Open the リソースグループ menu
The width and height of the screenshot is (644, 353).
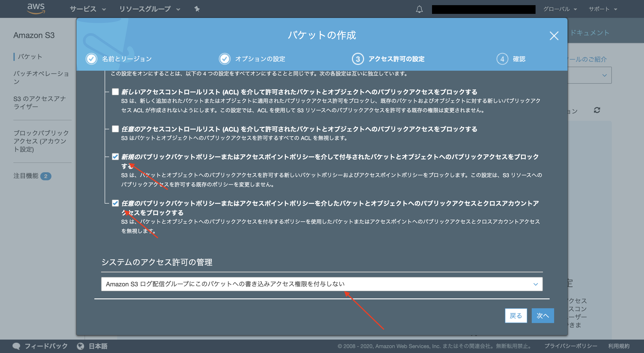click(x=150, y=9)
